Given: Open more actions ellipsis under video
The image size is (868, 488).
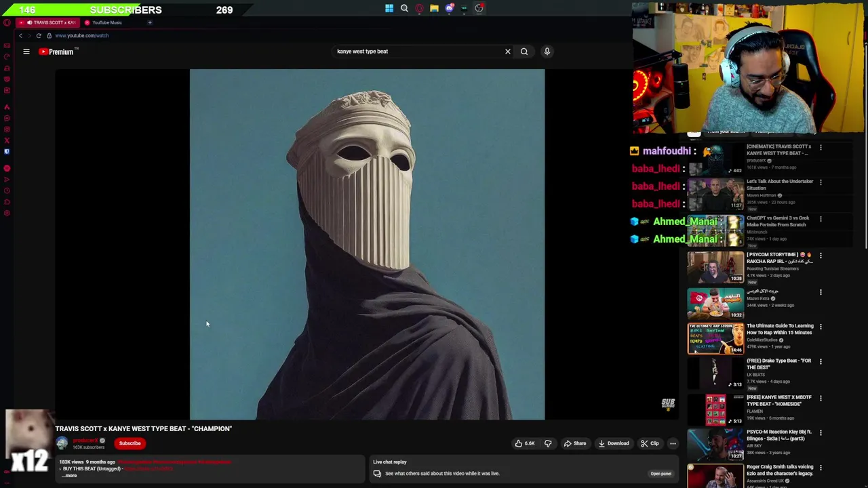Looking at the screenshot, I should click(x=673, y=443).
